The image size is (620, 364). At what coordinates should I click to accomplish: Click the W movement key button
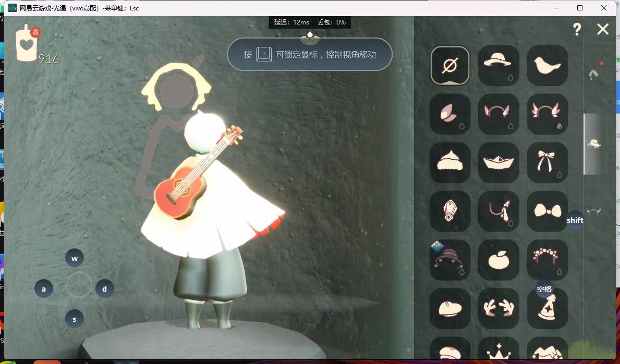click(x=75, y=258)
